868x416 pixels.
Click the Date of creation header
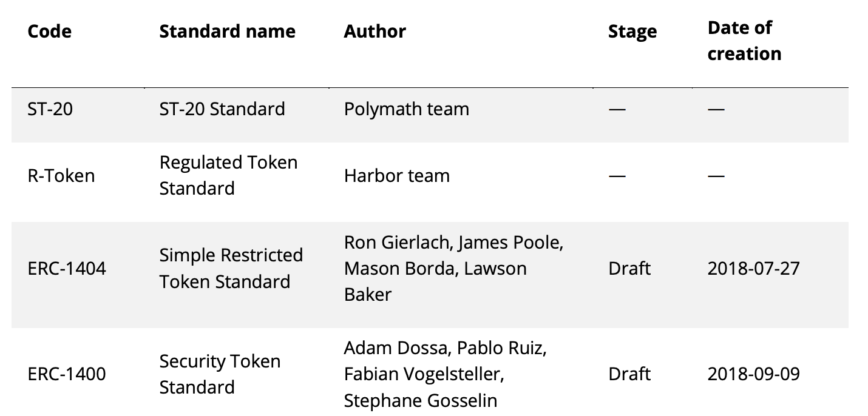tap(744, 41)
